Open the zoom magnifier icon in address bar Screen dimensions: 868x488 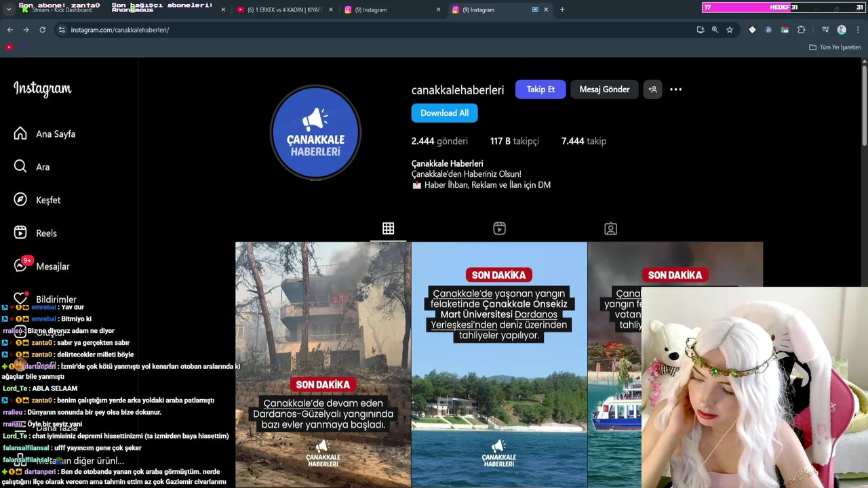(715, 30)
